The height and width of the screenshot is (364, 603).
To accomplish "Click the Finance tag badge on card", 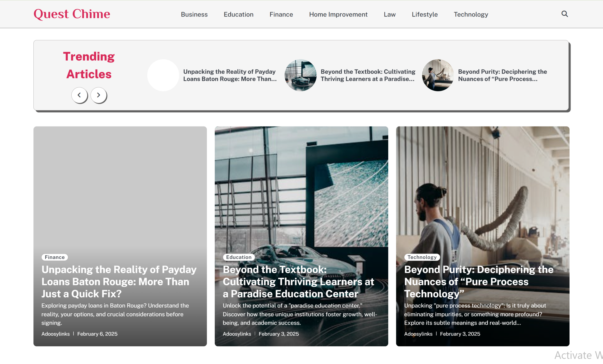I will [55, 257].
